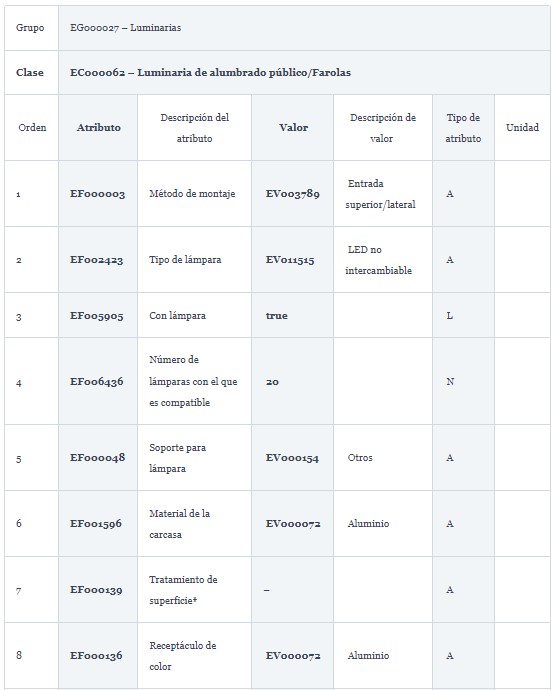Image resolution: width=559 pixels, height=690 pixels.
Task: Select attribute code EF000136
Action: pos(96,656)
